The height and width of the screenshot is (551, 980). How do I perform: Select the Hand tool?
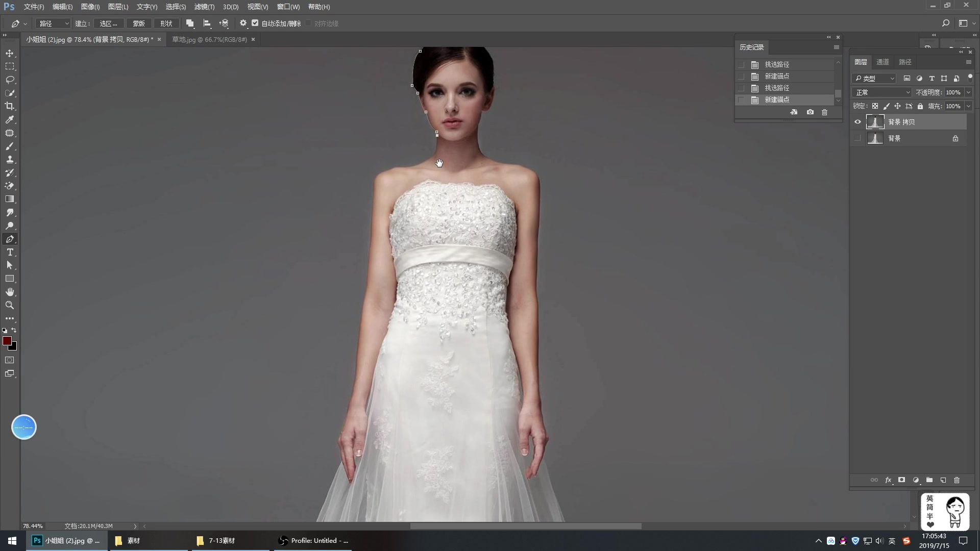pos(10,292)
